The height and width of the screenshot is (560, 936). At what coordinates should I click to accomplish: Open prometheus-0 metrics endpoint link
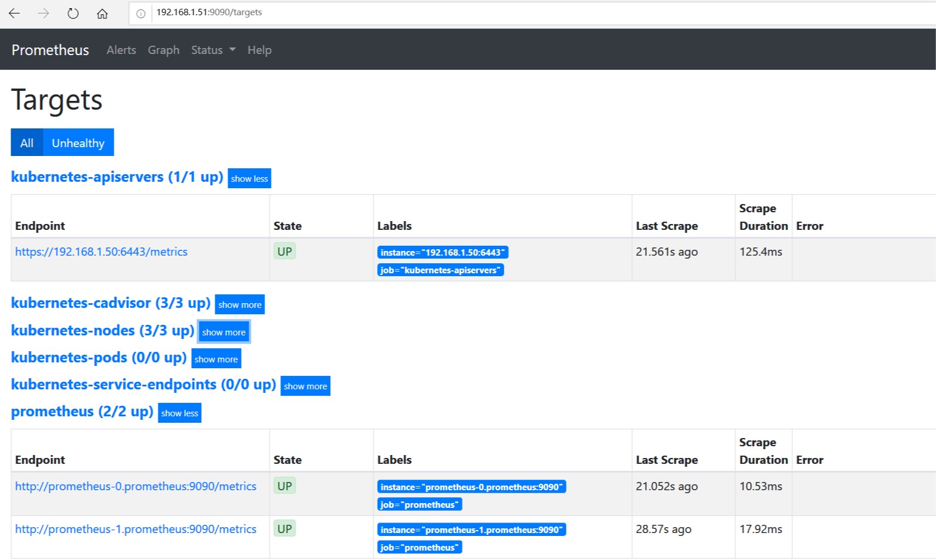click(x=136, y=486)
